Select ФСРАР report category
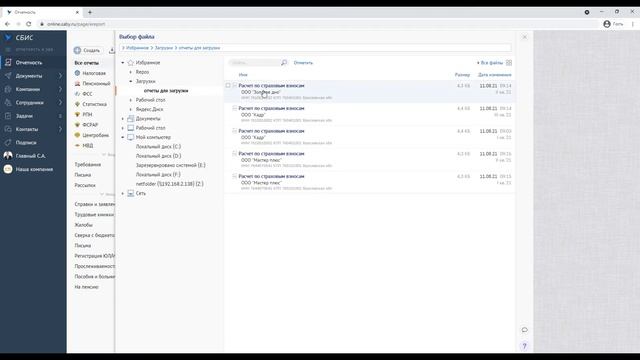 [x=90, y=125]
